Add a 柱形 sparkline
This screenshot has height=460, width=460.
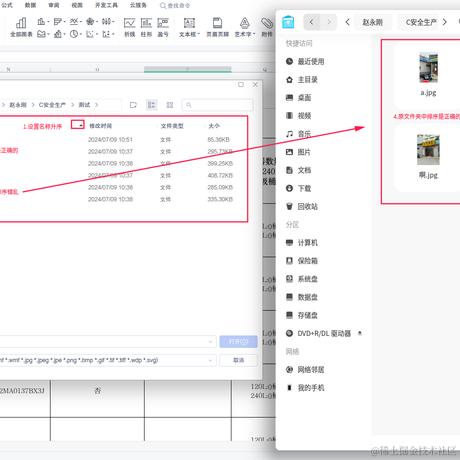146,27
